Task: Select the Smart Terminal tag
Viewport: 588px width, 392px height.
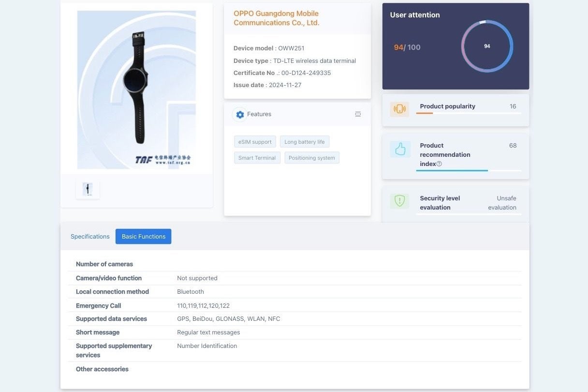Action: 257,158
